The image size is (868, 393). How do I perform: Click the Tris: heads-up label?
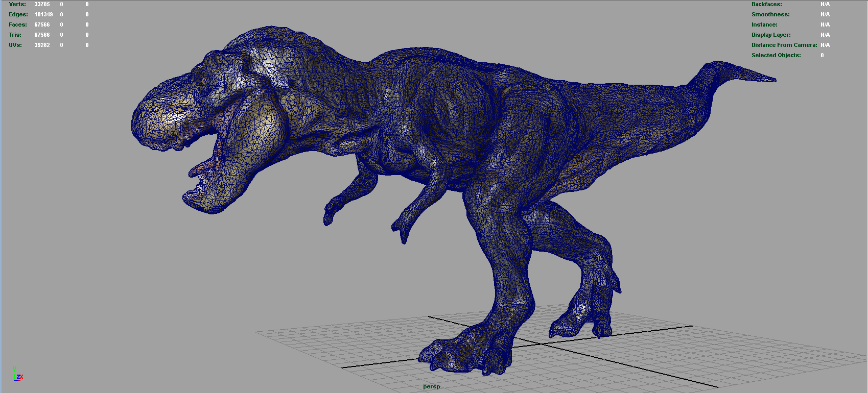pos(15,35)
